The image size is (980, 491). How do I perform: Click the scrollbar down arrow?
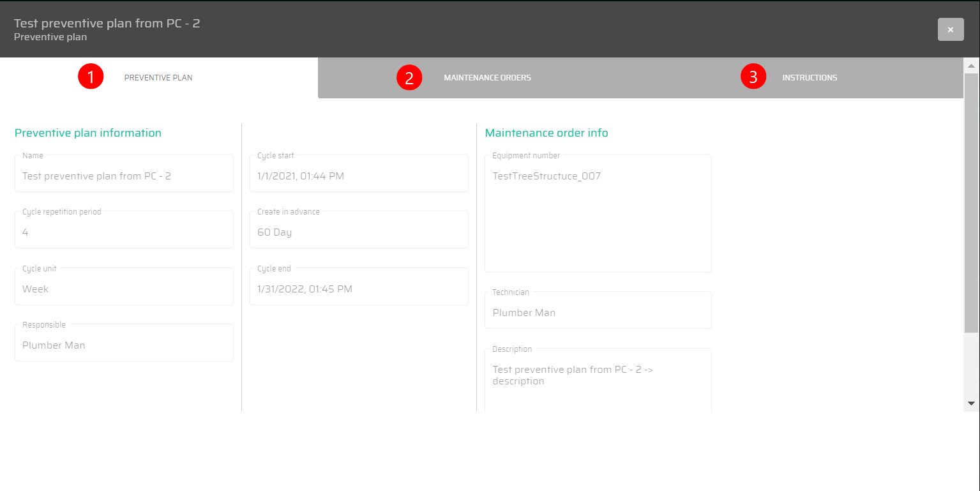coord(971,404)
